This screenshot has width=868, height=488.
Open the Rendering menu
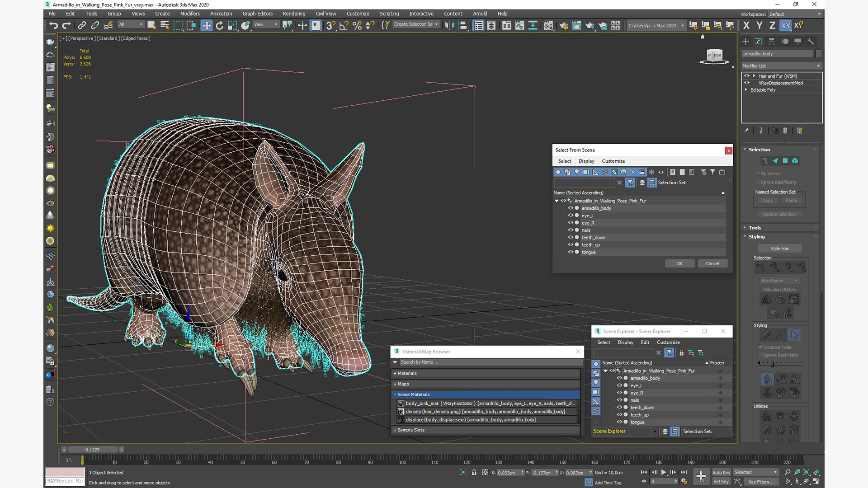294,14
